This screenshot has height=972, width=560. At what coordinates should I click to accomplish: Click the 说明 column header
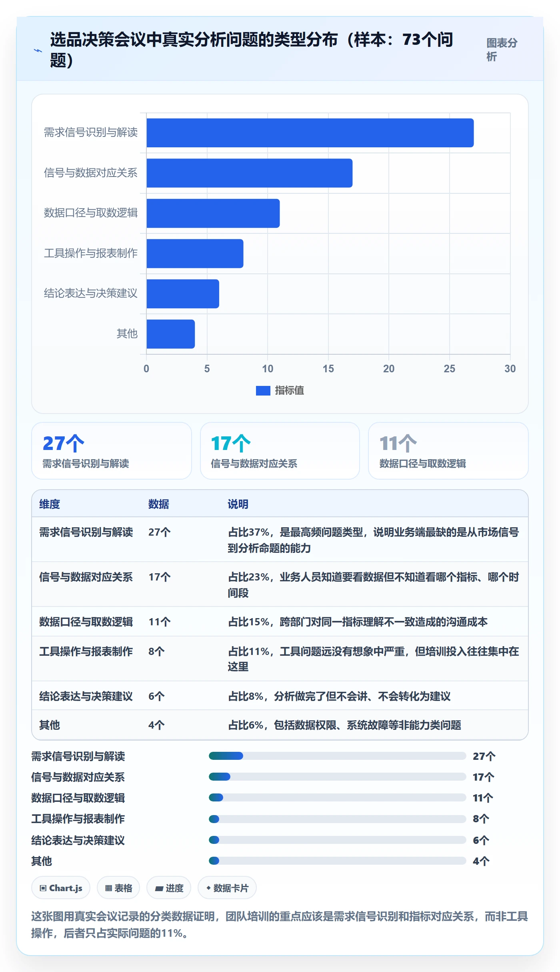click(238, 504)
